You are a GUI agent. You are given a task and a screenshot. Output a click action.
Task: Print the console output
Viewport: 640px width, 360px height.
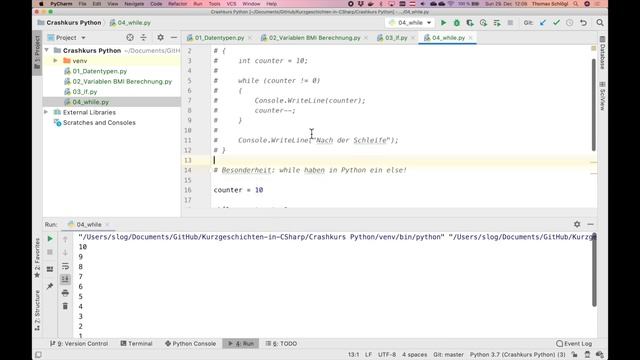pyautogui.click(x=65, y=293)
